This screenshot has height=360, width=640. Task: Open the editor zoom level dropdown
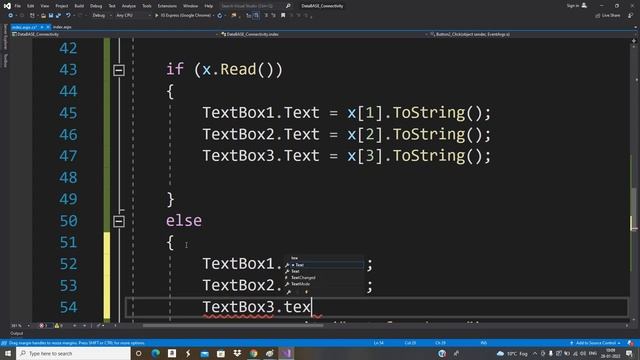pyautogui.click(x=20, y=326)
